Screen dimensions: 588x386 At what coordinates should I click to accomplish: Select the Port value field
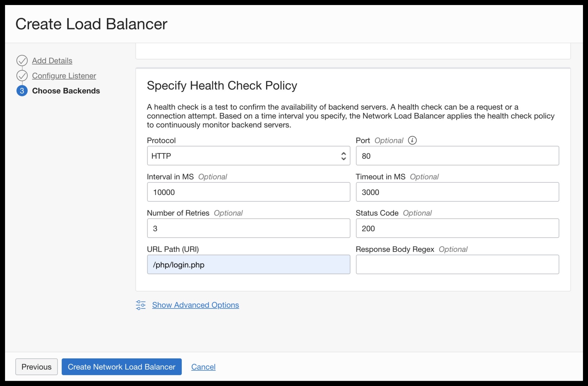pos(457,156)
